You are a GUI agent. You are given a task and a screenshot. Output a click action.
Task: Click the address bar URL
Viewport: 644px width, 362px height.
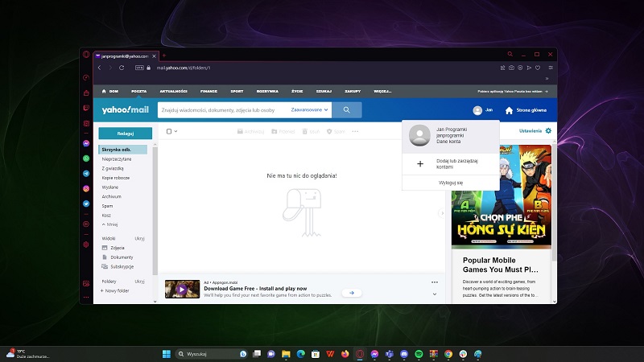point(184,68)
